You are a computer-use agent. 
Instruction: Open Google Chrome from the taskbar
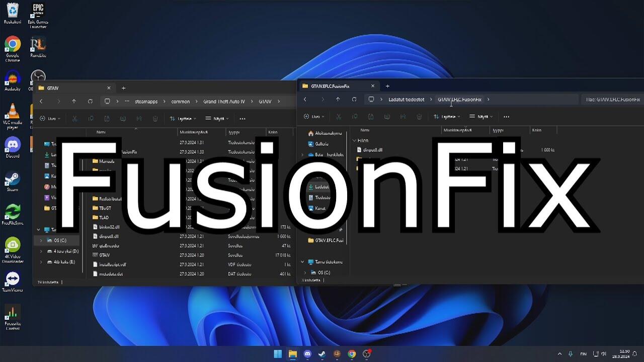click(352, 354)
